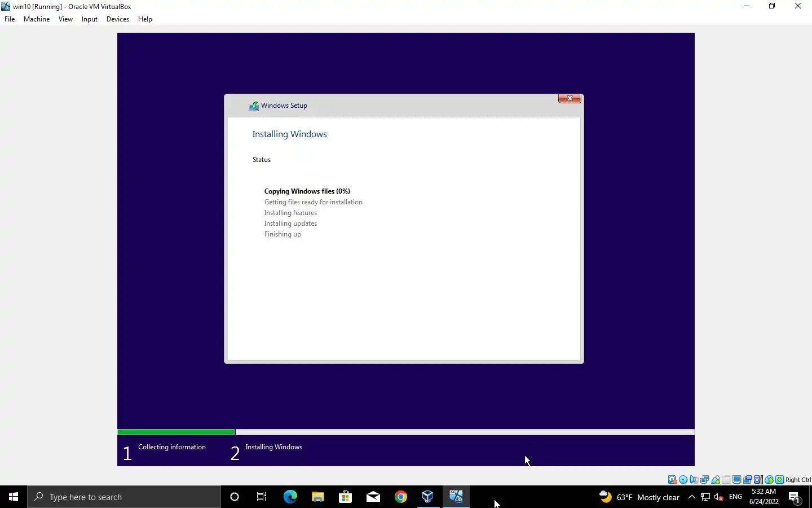
Task: Click Getting files ready for installation
Action: coord(314,202)
